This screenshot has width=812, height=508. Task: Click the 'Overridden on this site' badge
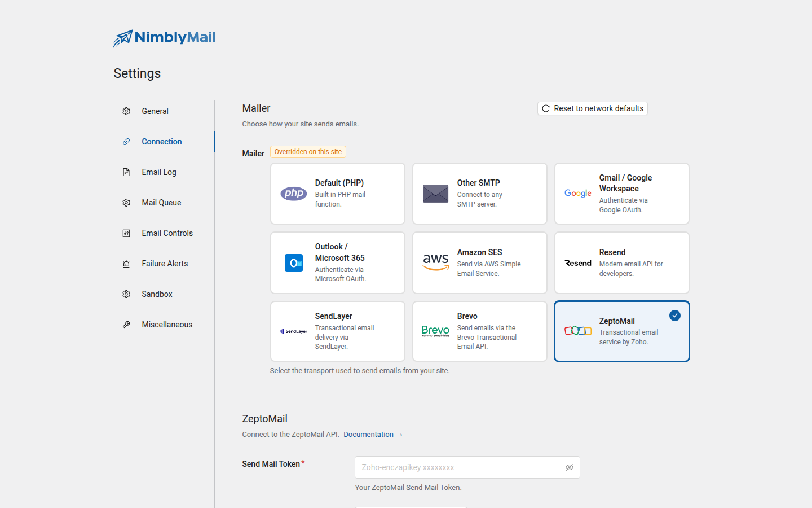click(x=308, y=152)
